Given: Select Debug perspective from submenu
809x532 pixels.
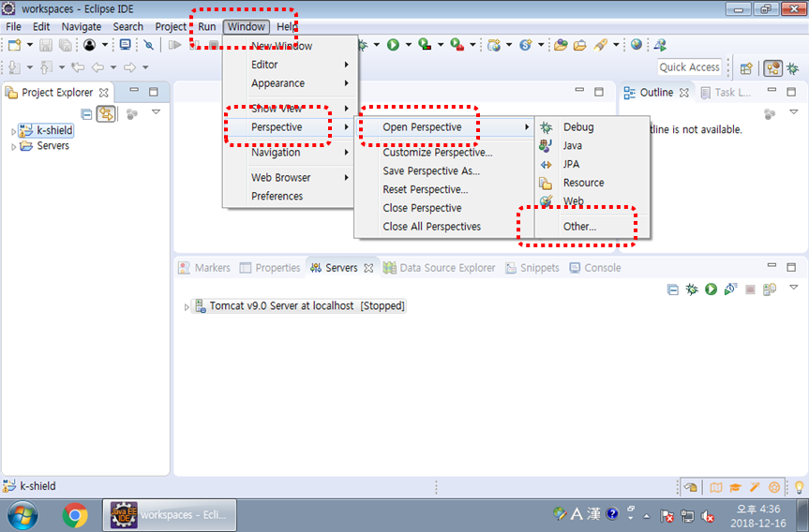Looking at the screenshot, I should coord(592,127).
